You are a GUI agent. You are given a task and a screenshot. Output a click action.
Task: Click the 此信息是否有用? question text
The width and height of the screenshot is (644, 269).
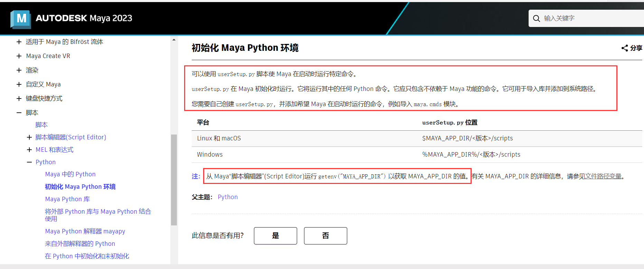tap(218, 235)
